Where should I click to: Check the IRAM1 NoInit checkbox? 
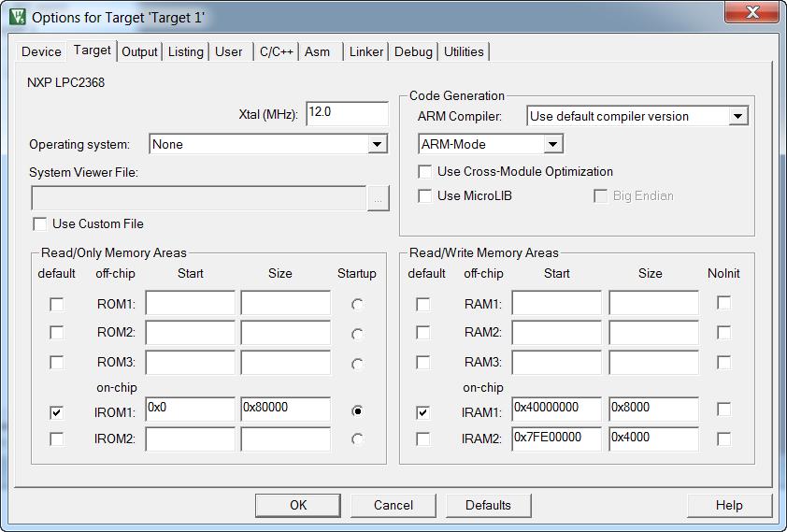pyautogui.click(x=723, y=409)
